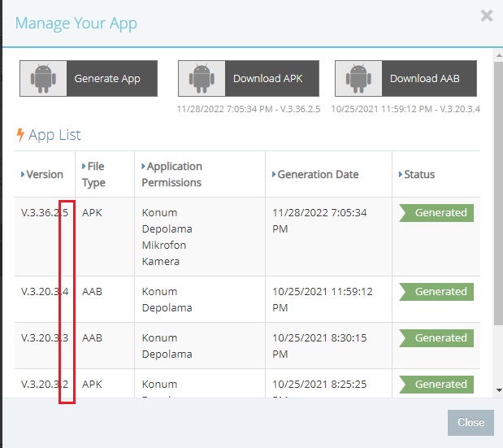The image size is (503, 448).
Task: Select version cell V.3.20.3.2
Action: click(45, 384)
